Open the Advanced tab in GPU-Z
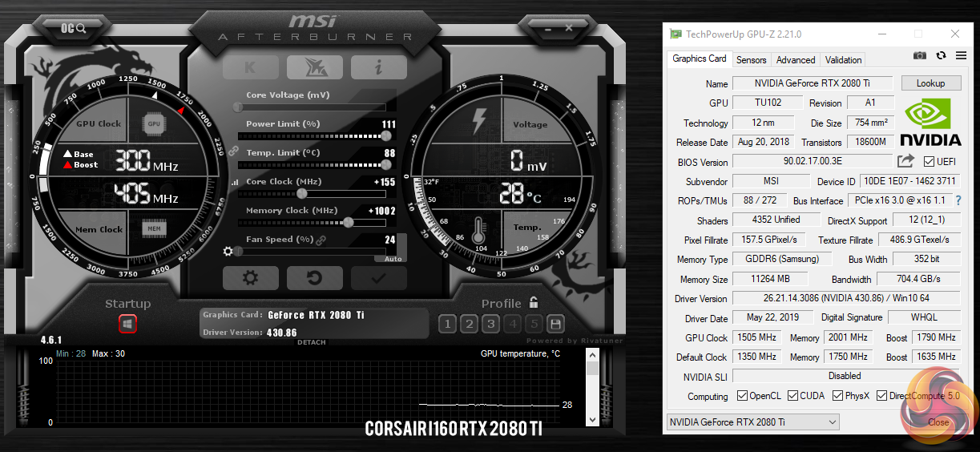The width and height of the screenshot is (980, 452). tap(796, 59)
